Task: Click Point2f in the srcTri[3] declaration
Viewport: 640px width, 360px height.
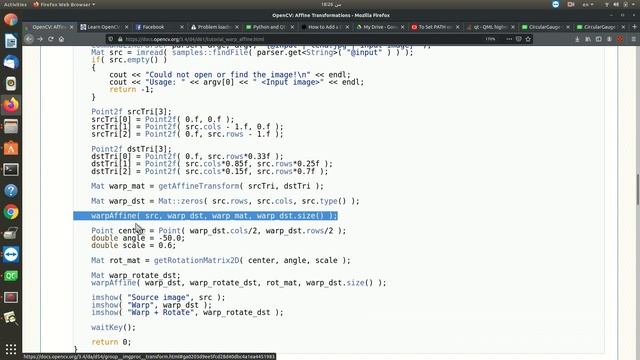Action: click(x=107, y=112)
